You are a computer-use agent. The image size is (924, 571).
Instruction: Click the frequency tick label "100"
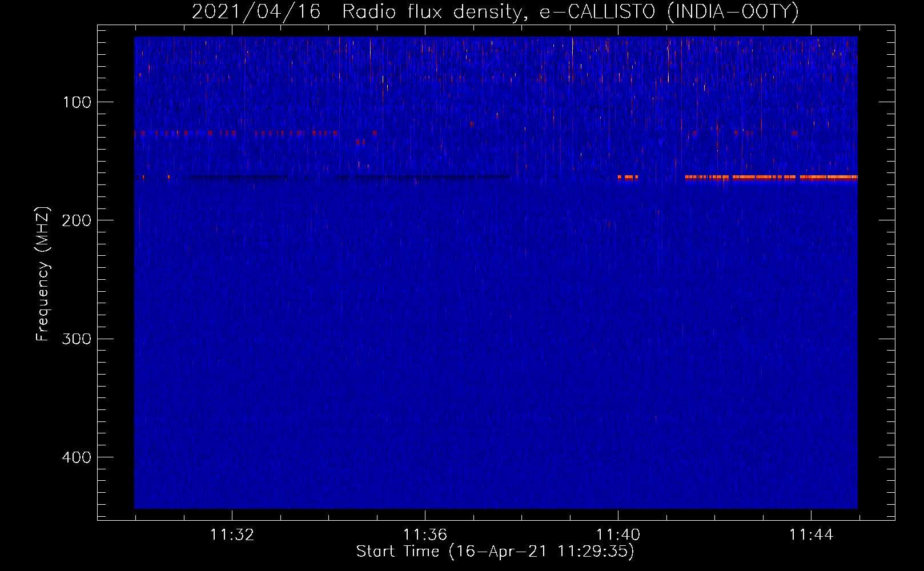click(77, 102)
